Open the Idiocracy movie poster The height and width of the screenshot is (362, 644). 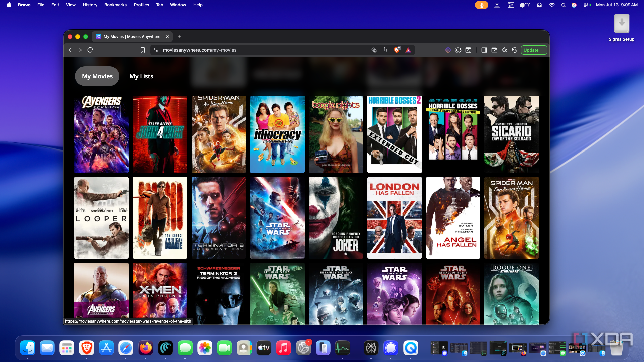(277, 134)
